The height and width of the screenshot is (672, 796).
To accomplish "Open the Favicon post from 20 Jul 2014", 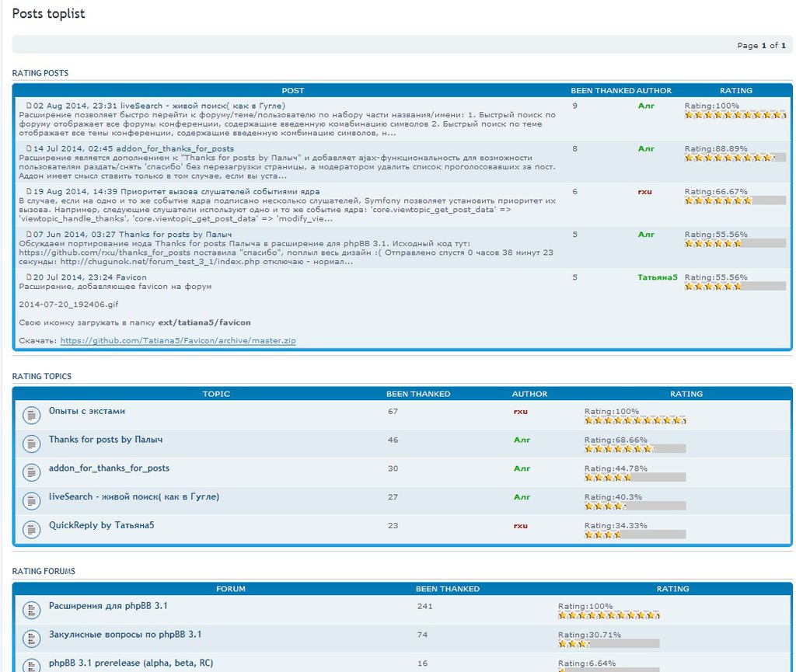I will (131, 277).
